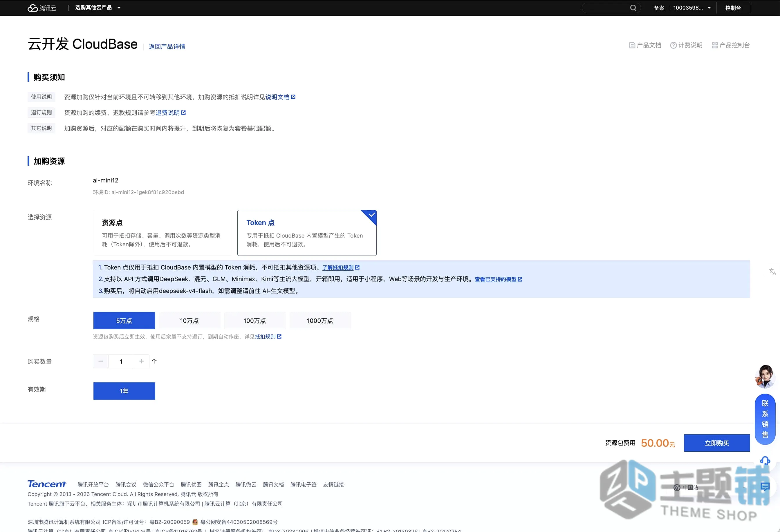This screenshot has height=532, width=780.
Task: Click the 资源包费用 label
Action: [x=620, y=443]
